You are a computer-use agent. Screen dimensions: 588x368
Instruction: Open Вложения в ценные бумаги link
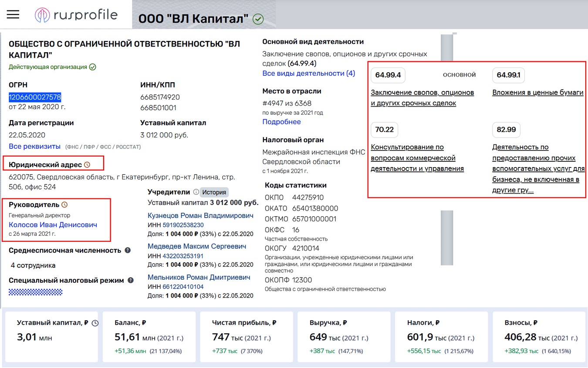click(x=538, y=93)
